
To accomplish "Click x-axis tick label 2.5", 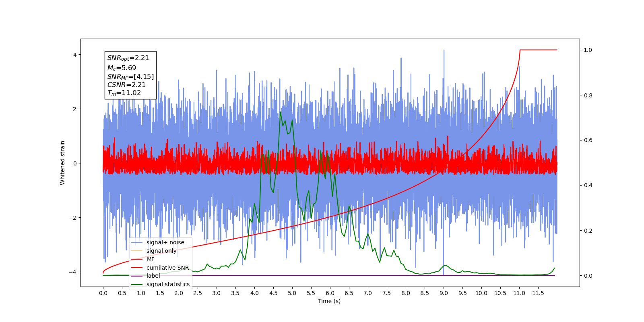I will pyautogui.click(x=198, y=293).
